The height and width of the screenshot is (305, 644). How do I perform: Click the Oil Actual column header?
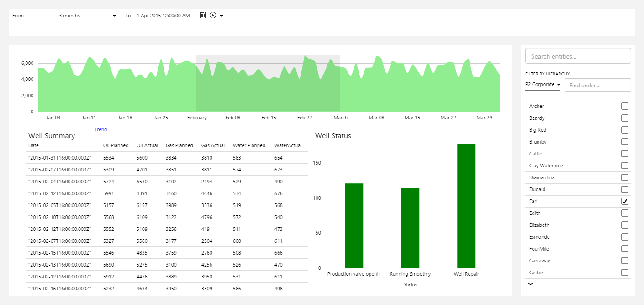tap(147, 145)
